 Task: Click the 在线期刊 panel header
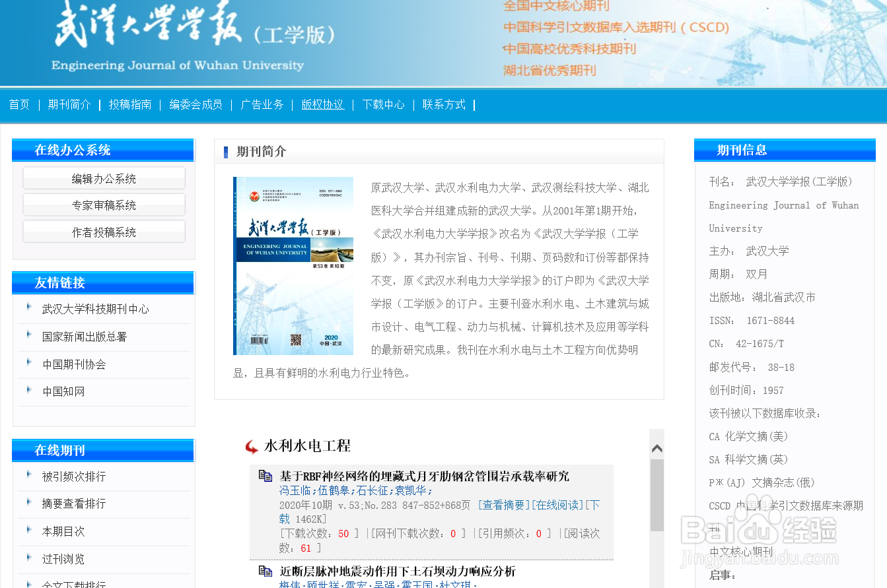(104, 450)
